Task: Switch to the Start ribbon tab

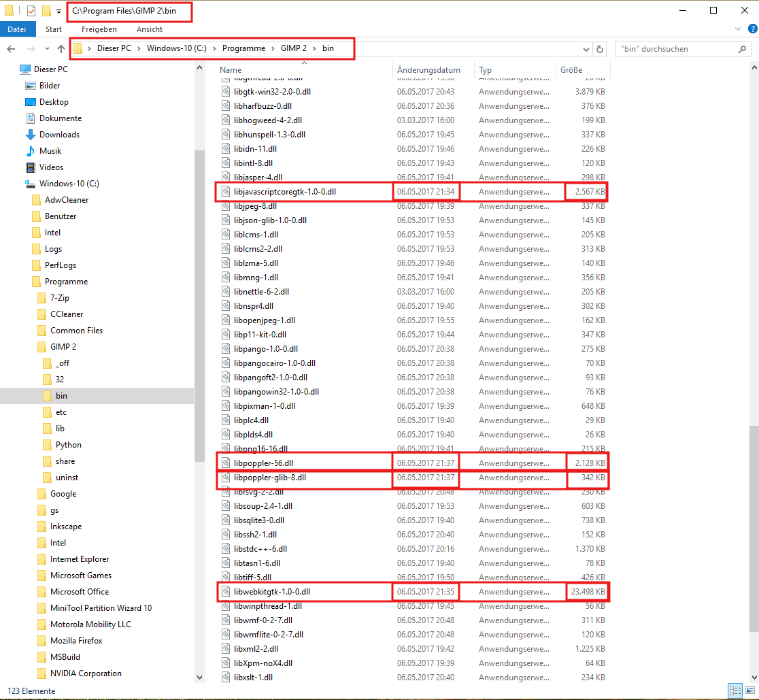Action: tap(54, 29)
